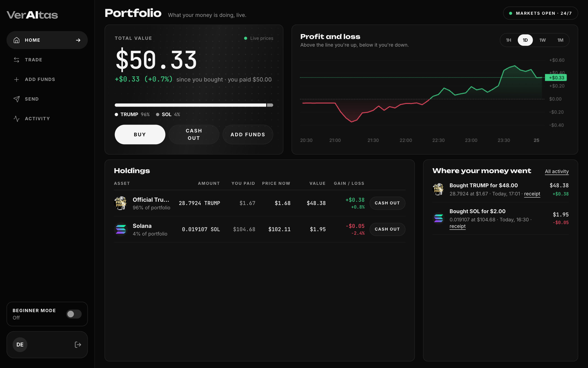Image resolution: width=588 pixels, height=368 pixels.
Task: Click the Official Tru... asset name
Action: coord(151,200)
